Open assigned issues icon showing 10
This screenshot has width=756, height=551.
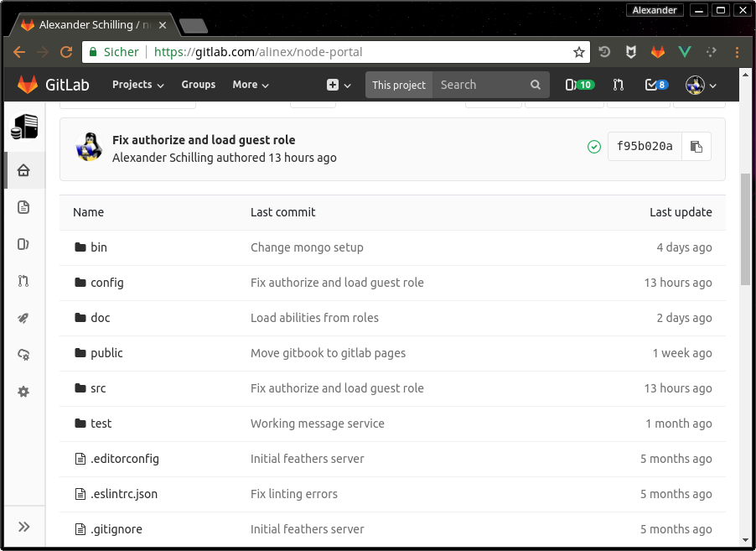point(578,85)
